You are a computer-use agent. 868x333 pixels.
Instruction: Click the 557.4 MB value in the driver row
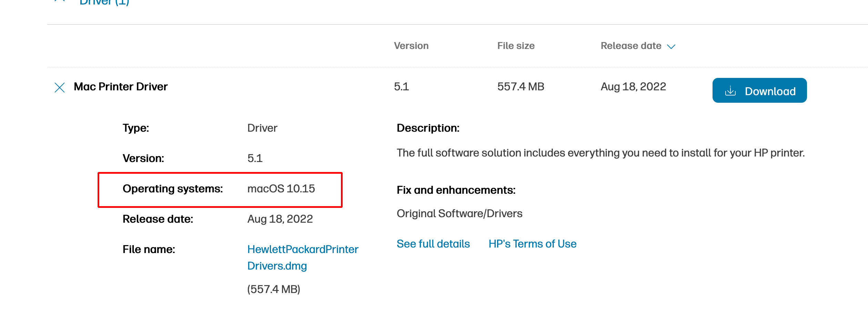click(521, 87)
